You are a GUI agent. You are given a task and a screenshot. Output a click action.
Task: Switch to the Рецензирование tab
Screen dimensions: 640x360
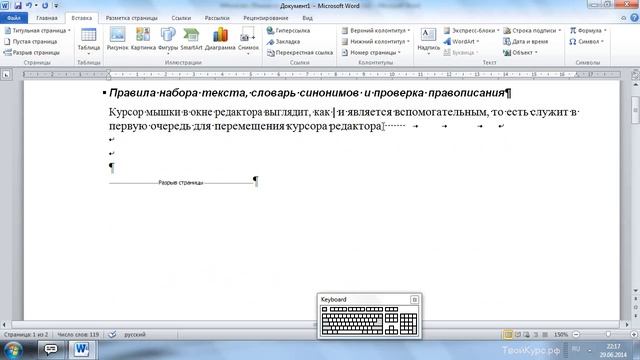coord(266,18)
